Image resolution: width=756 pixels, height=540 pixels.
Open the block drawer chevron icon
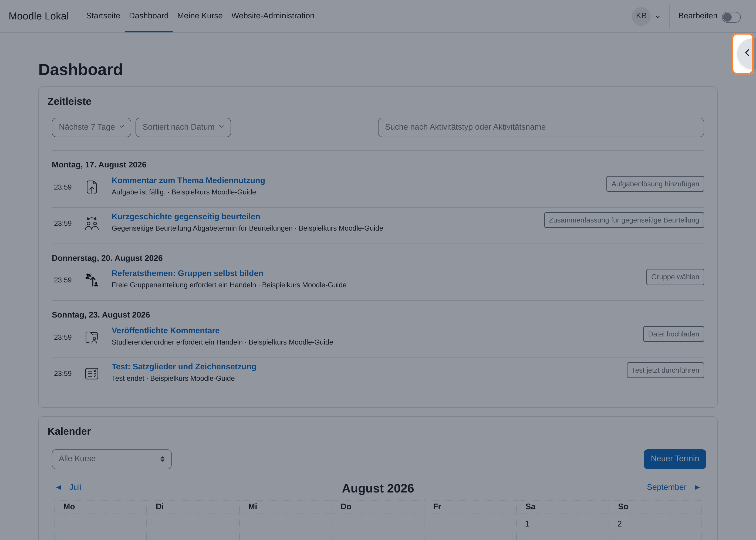pyautogui.click(x=747, y=53)
